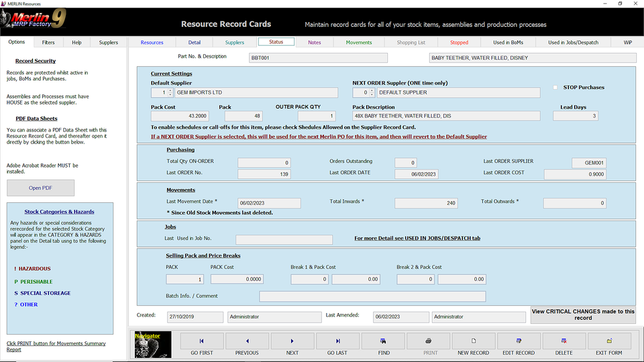View CRITICAL CHANGES made to this record
The image size is (644, 362).
click(583, 315)
